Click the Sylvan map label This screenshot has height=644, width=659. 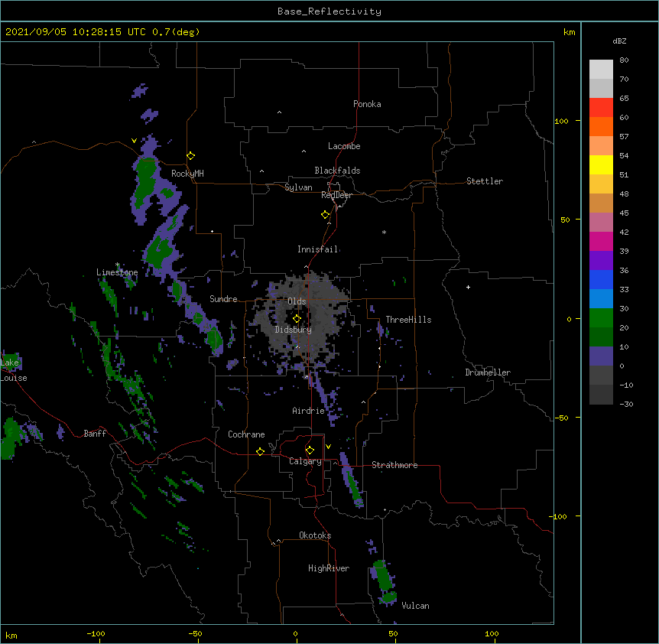[x=298, y=187]
